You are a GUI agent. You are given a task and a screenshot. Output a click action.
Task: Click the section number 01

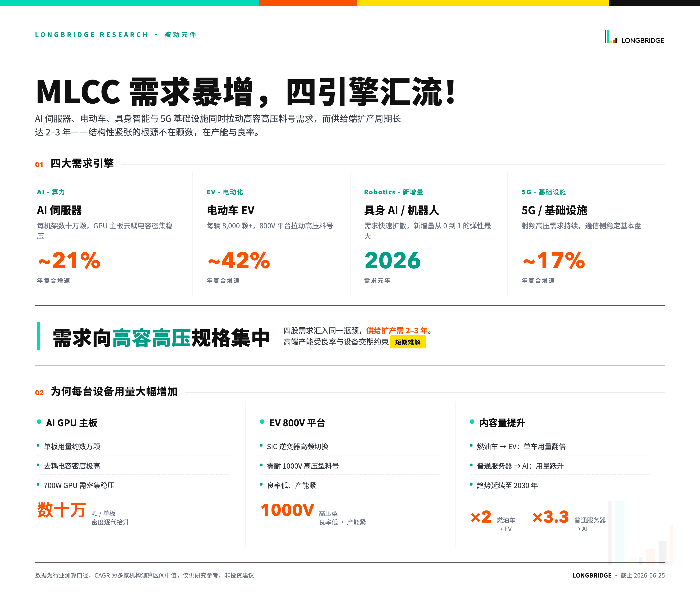coord(39,165)
